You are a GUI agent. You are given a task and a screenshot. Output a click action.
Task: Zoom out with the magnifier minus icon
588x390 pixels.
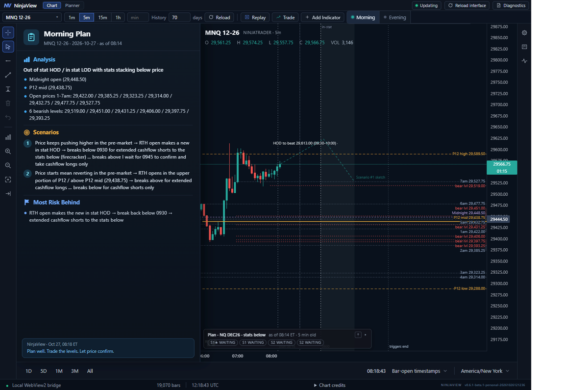(8, 165)
